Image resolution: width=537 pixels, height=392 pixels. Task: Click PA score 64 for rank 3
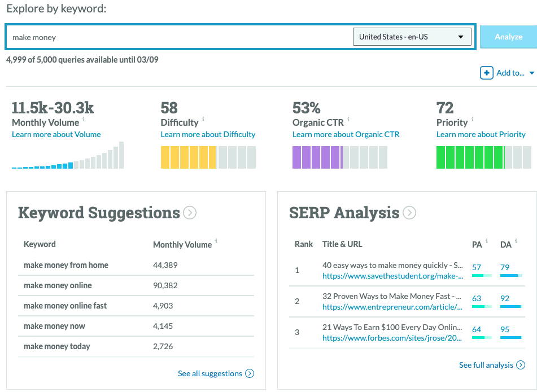pos(477,329)
